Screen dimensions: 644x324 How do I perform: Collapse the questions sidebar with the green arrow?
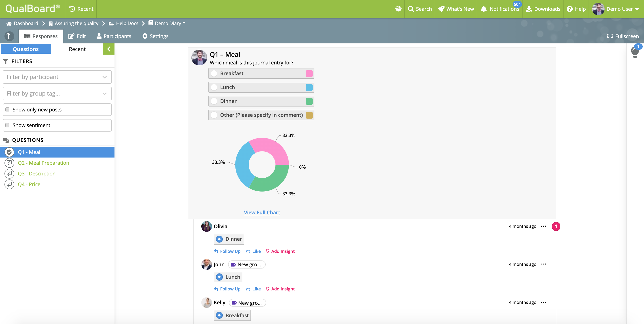tap(108, 49)
